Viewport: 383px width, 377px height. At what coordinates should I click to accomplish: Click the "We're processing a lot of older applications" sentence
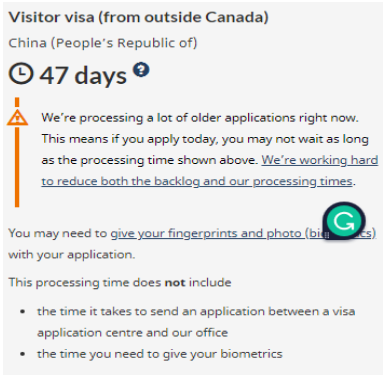coord(200,118)
